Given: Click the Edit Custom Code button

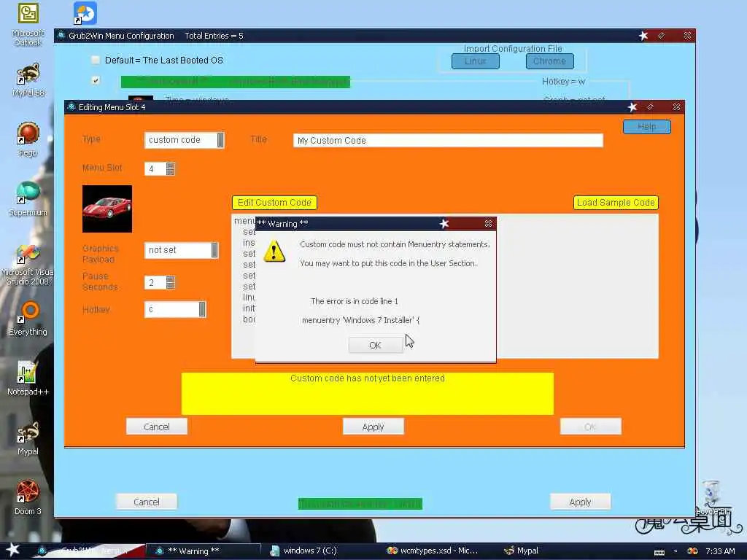Looking at the screenshot, I should pos(274,203).
